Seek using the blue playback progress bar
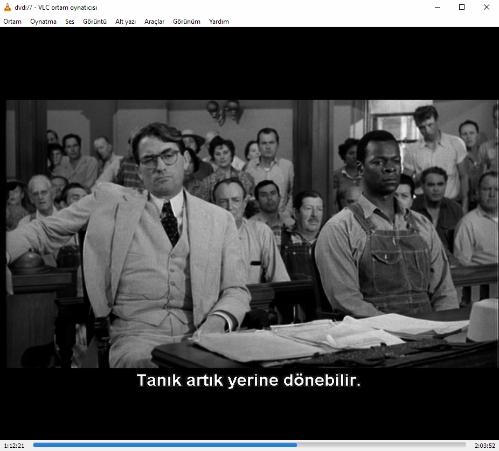 (x=249, y=445)
